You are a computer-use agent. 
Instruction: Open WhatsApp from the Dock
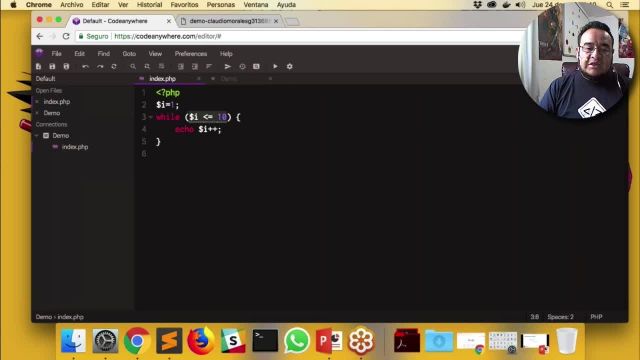297,340
